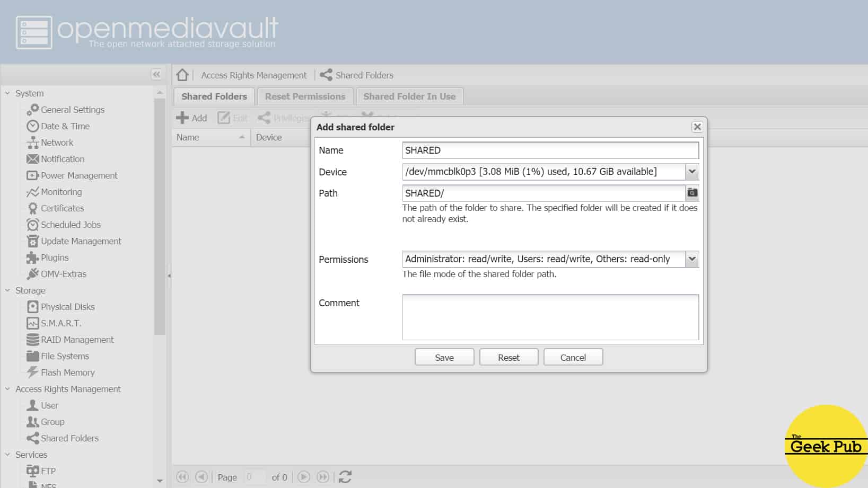
Task: Open Date & Time settings
Action: coord(58,126)
